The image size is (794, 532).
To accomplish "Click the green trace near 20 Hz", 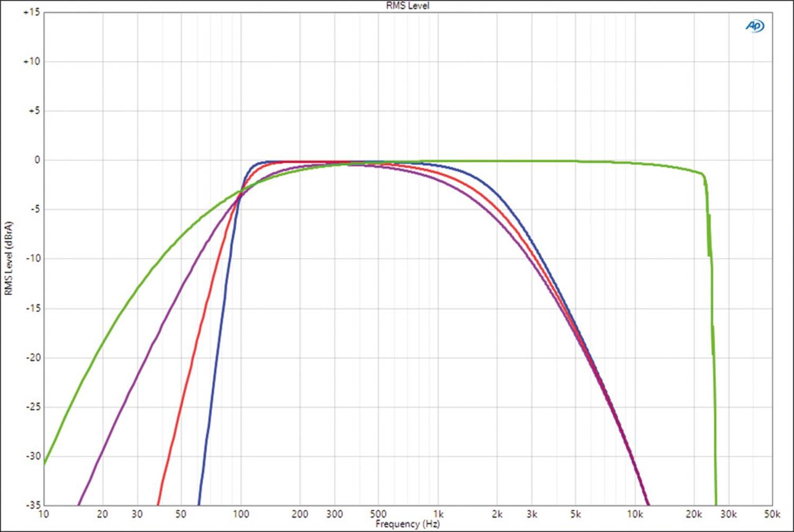I will coord(102,345).
